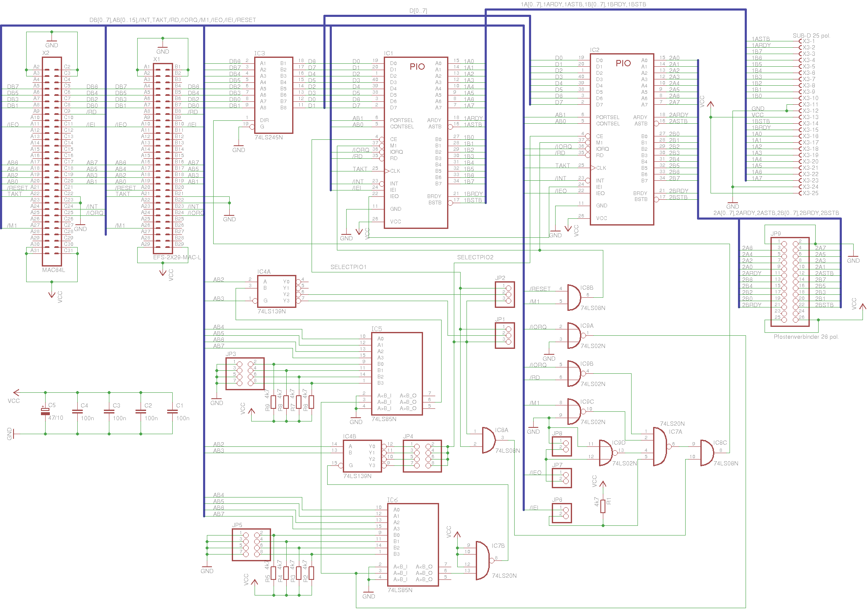The height and width of the screenshot is (609, 868).
Task: Click the IC1 PIO chip symbol
Action: 416,143
